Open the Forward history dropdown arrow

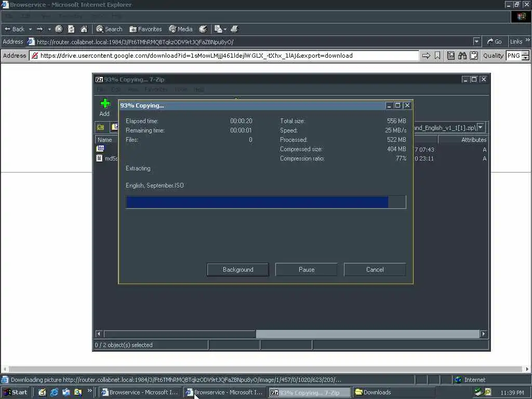pos(49,29)
